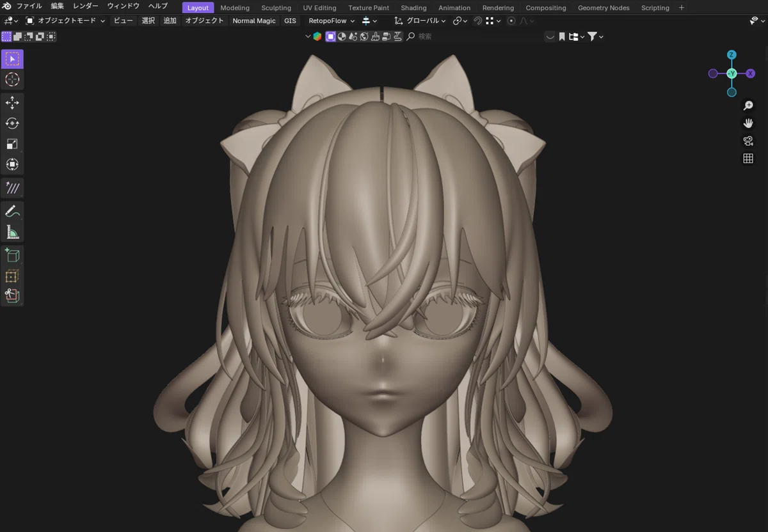Pick the Rotate tool
768x532 pixels.
tap(12, 123)
